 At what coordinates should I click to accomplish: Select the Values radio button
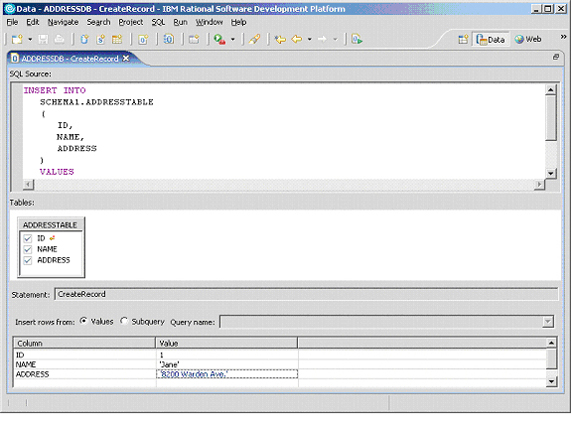(x=84, y=321)
